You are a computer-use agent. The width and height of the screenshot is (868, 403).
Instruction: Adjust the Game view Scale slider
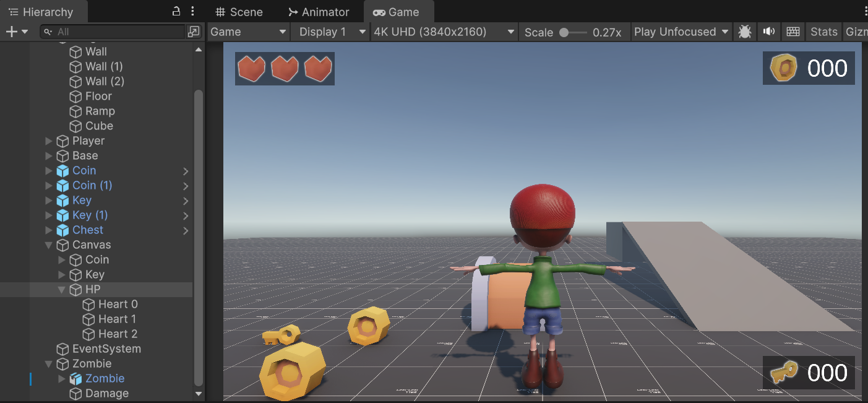(x=573, y=32)
